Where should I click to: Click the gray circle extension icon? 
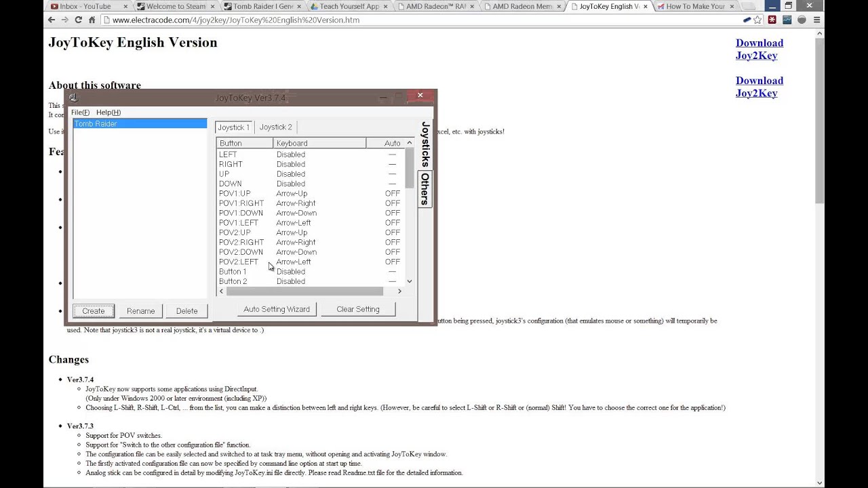(802, 20)
